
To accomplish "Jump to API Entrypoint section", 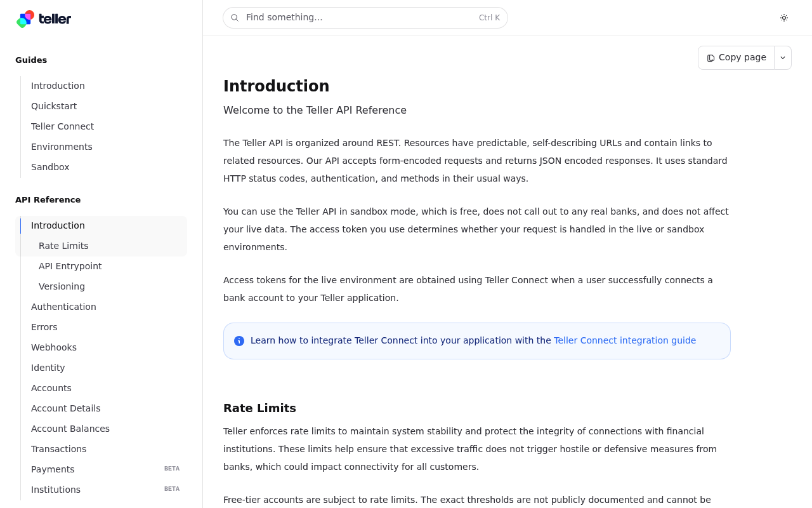I will coord(70,266).
